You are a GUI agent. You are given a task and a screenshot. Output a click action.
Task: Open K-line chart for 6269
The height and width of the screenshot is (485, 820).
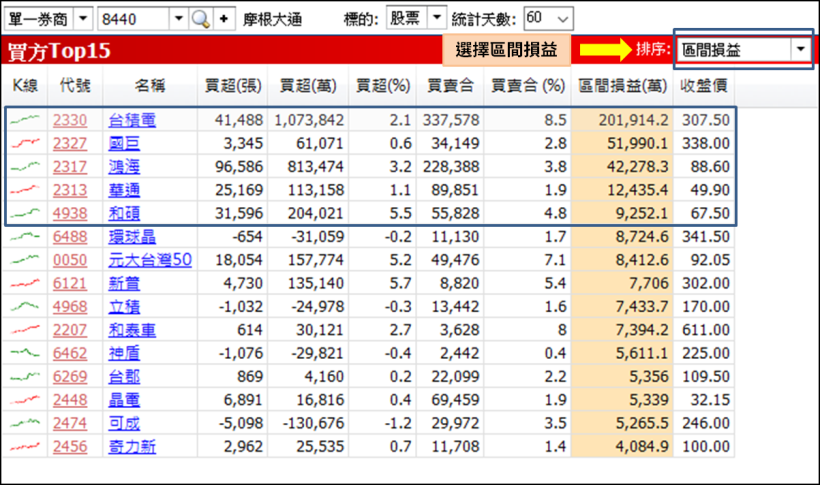pos(25,376)
